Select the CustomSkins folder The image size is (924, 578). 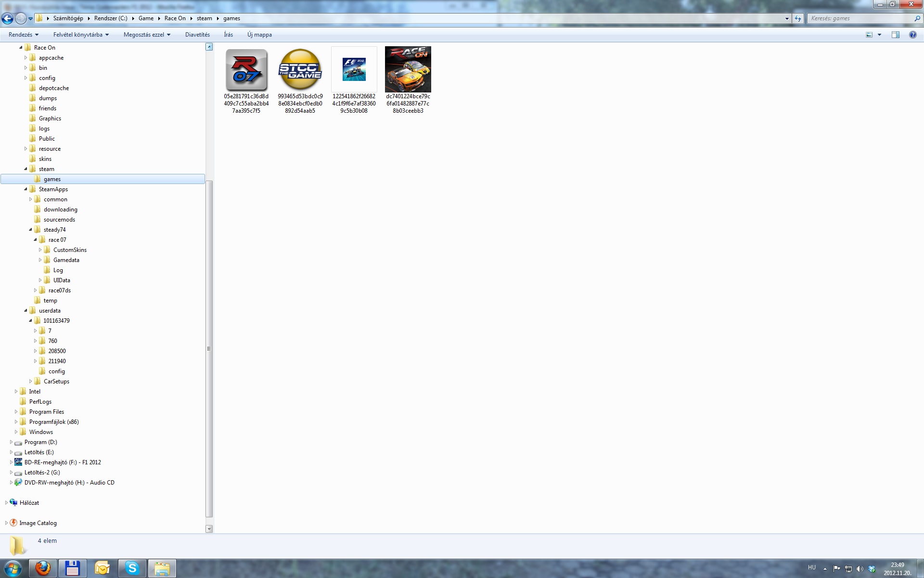(70, 250)
